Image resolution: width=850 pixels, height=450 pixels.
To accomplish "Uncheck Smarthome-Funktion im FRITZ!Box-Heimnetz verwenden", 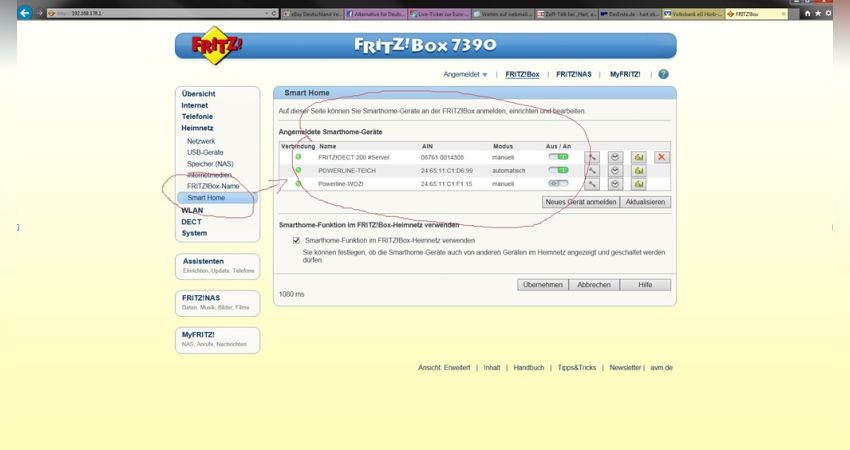I will pos(296,240).
